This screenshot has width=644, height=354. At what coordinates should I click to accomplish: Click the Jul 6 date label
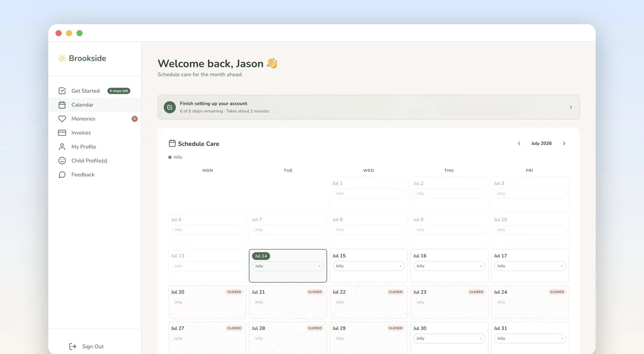176,220
